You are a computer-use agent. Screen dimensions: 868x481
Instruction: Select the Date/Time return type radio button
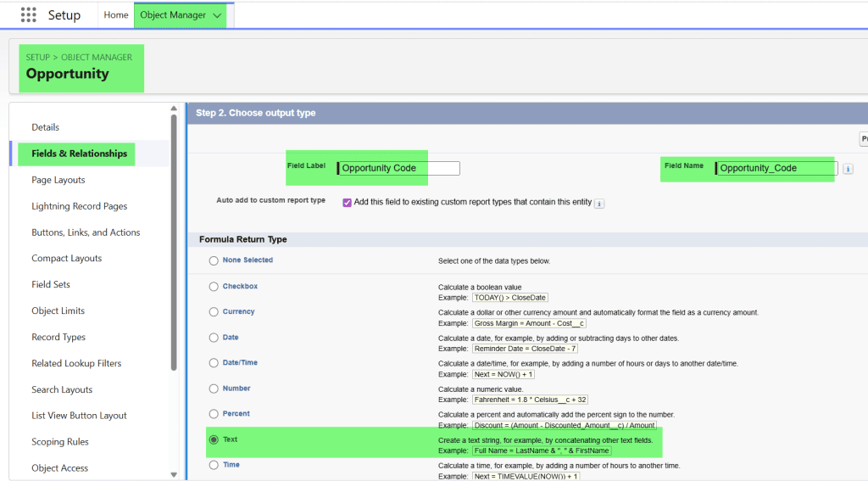pyautogui.click(x=214, y=363)
